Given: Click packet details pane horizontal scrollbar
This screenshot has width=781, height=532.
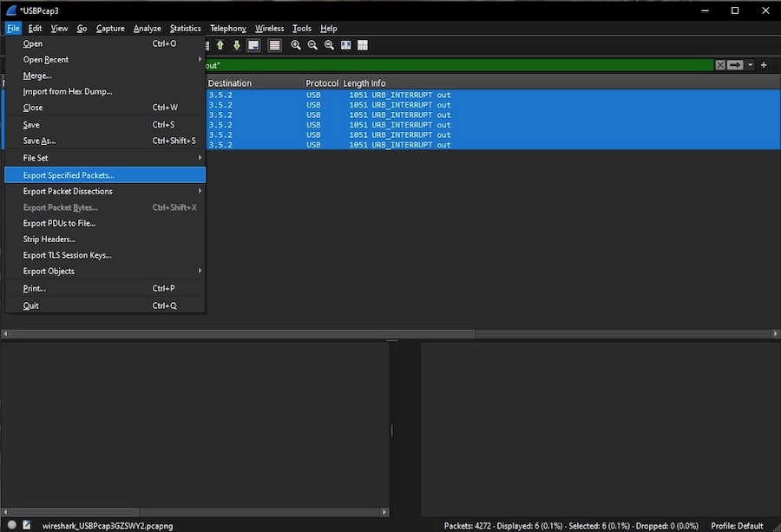Looking at the screenshot, I should point(75,511).
